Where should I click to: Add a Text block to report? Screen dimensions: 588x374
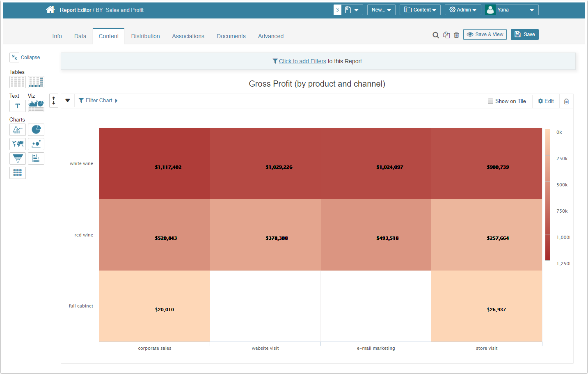pyautogui.click(x=18, y=106)
